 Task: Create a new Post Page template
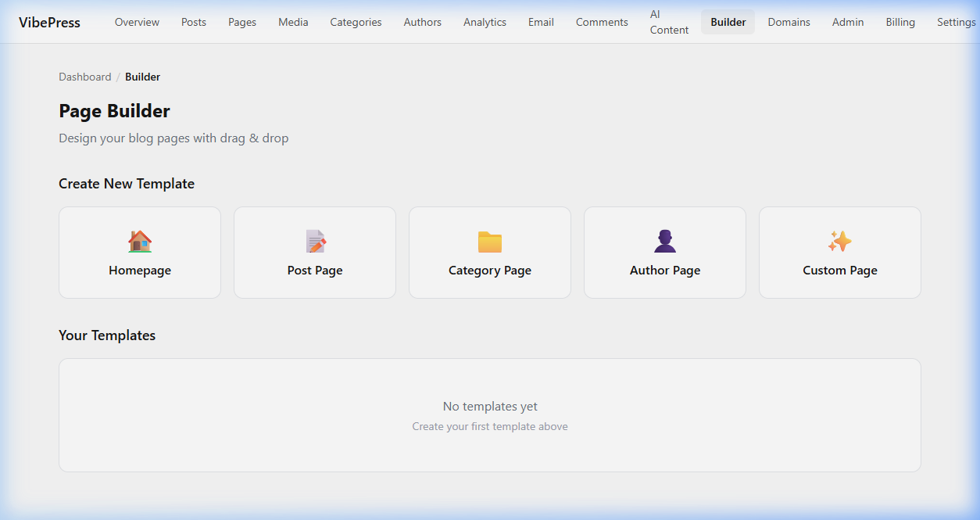coord(314,253)
